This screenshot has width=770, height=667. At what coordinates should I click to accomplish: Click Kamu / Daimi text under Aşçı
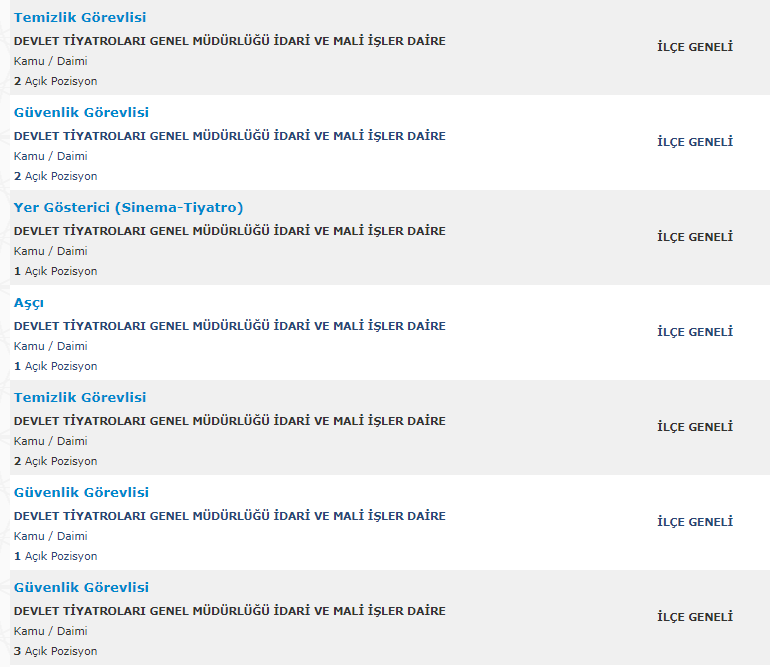pyautogui.click(x=51, y=346)
